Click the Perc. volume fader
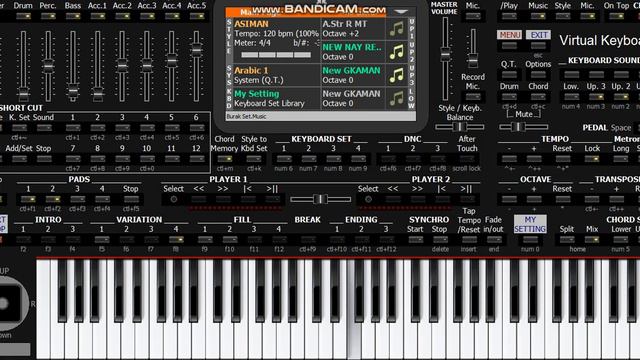640x360 pixels. (48, 66)
